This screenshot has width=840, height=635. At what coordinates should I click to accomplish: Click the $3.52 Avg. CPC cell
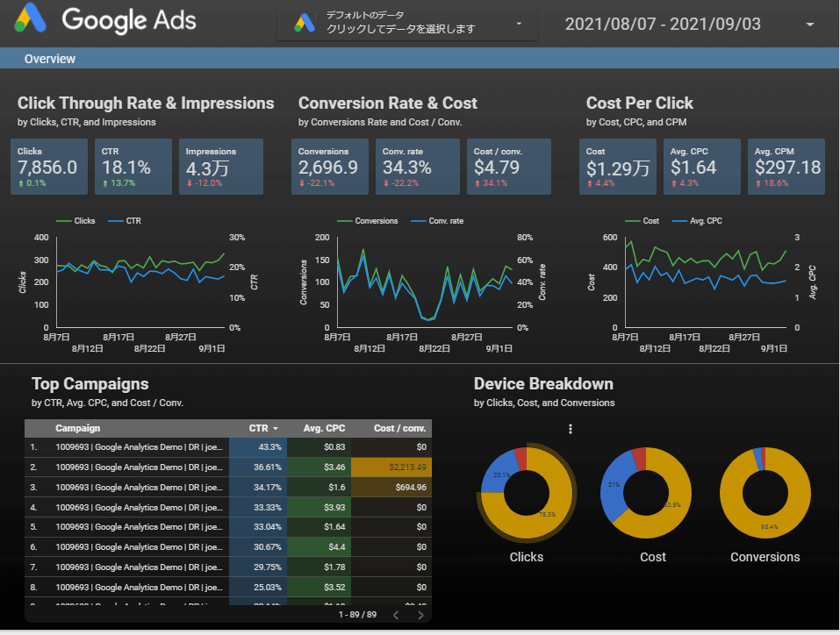319,588
